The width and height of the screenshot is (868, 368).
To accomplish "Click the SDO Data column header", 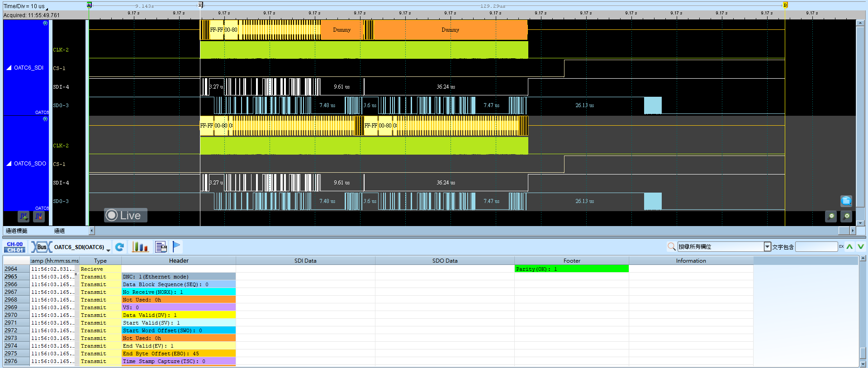I will [445, 261].
